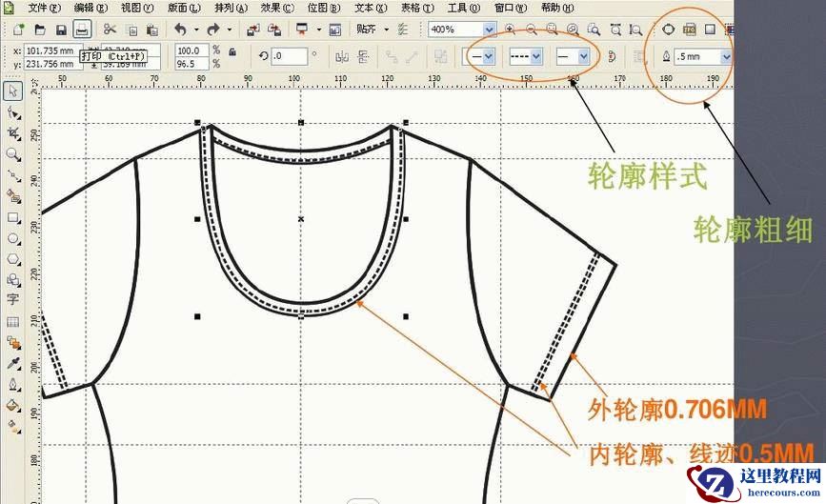826x504 pixels.
Task: Click the auto-close curve icon
Action: 612,56
